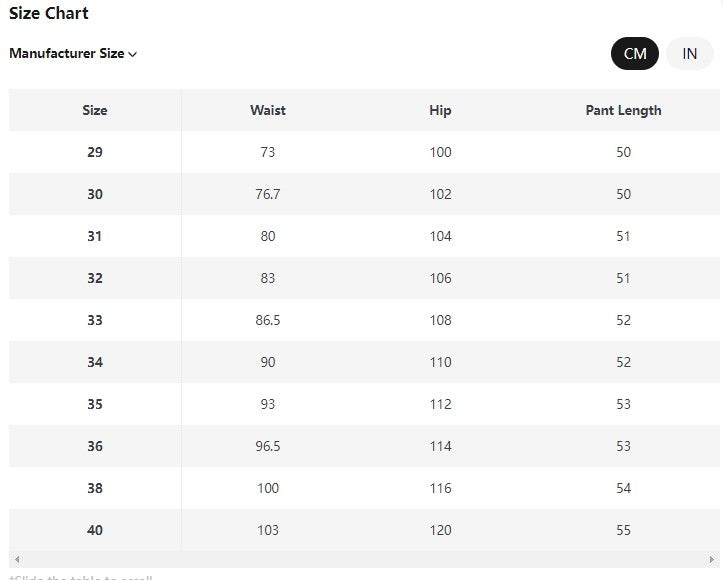The image size is (723, 580).
Task: Select the size 40 row label
Action: 95,530
